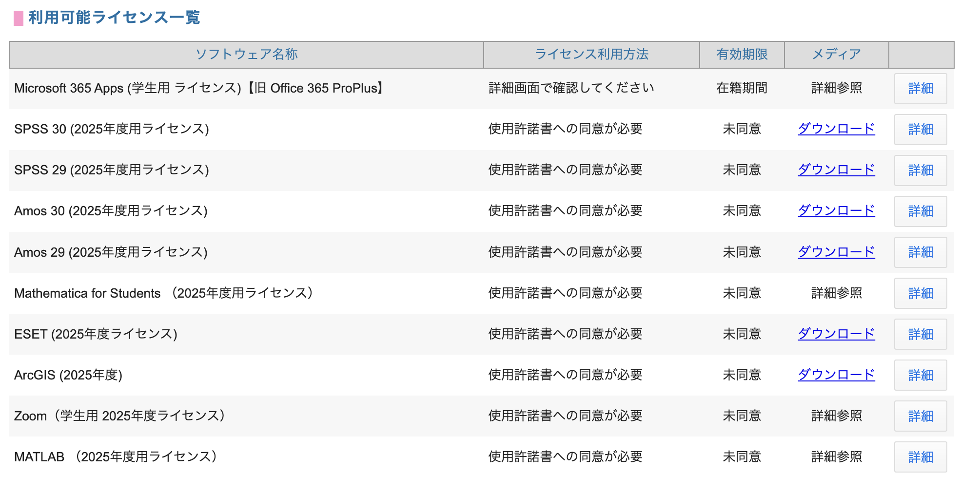Screen dimensions: 980x493
Task: Click 詳細参照 in the Mathematica row
Action: [837, 293]
